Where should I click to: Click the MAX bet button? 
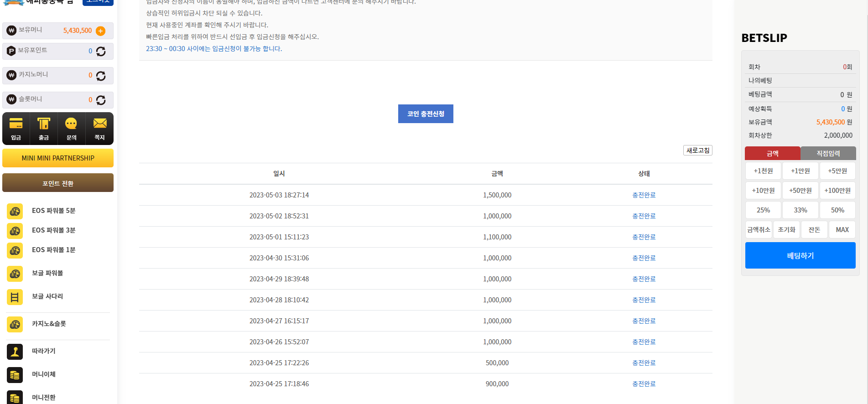pyautogui.click(x=842, y=230)
